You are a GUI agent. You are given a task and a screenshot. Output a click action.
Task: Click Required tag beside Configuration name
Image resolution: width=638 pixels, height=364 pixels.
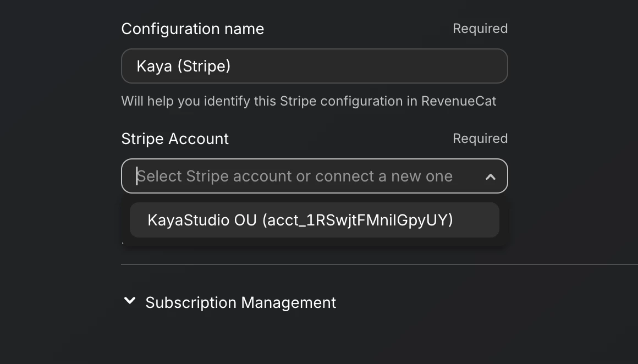click(x=480, y=29)
